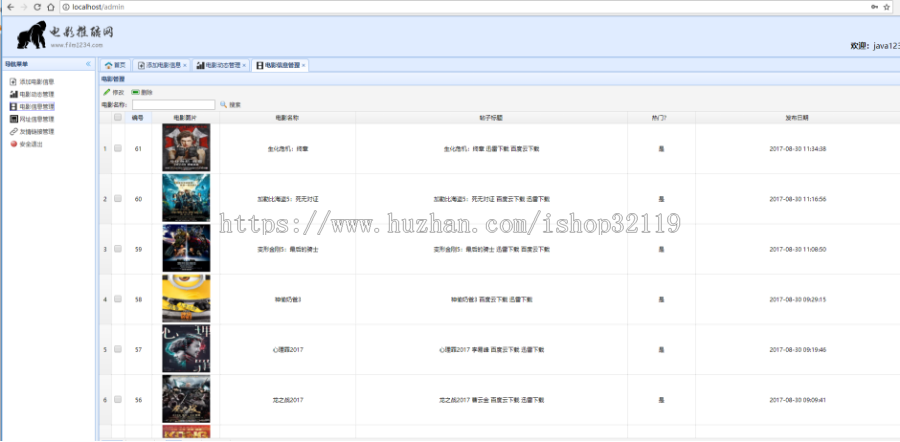Viewport: 900px width, 442px height.
Task: Open 电影信息管理 in the sidebar menu
Action: pyautogui.click(x=37, y=107)
